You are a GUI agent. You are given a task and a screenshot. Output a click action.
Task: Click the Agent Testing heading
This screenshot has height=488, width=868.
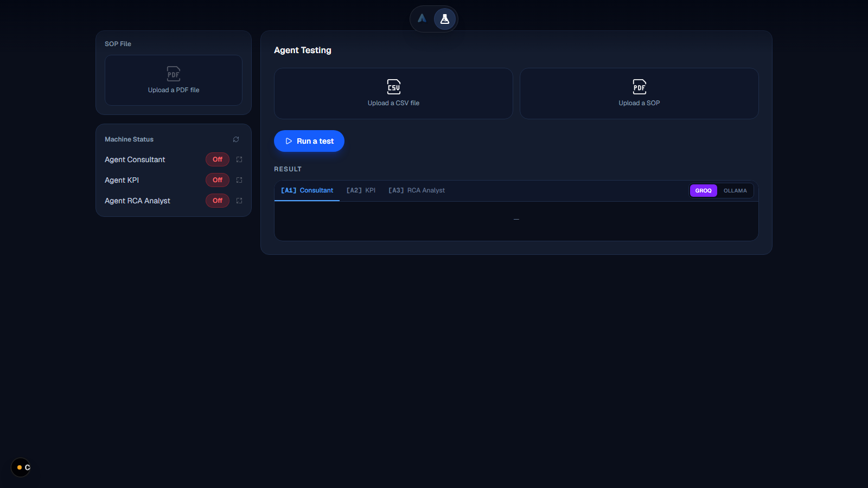pyautogui.click(x=303, y=50)
